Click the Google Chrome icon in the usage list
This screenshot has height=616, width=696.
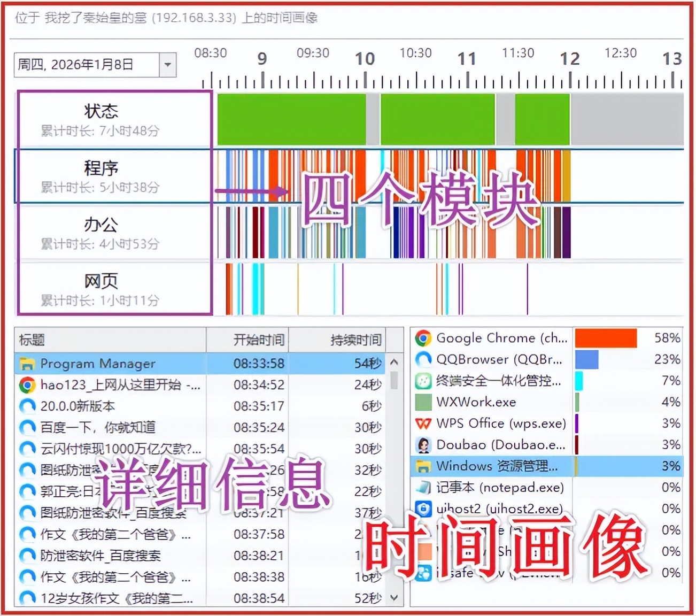tap(423, 338)
